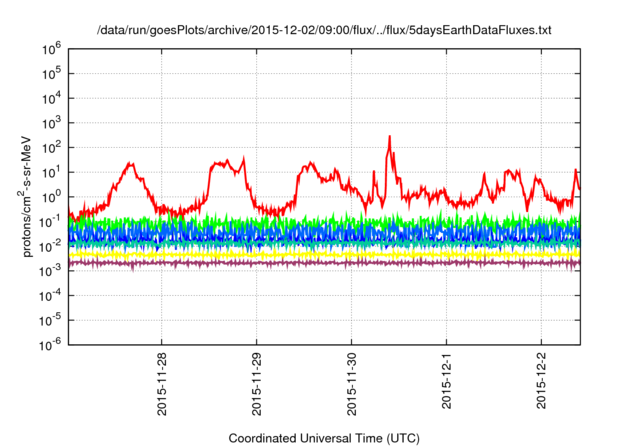Image resolution: width=640 pixels, height=448 pixels.
Task: Click the 10^-3 y-axis tick label
Action: click(50, 271)
